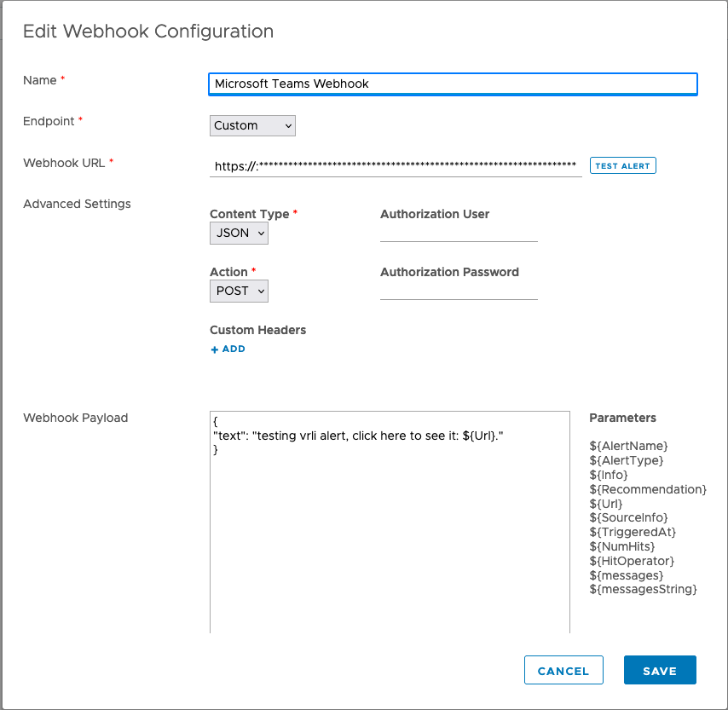The height and width of the screenshot is (710, 728).
Task: Open the Content Type JSON dropdown
Action: point(239,233)
